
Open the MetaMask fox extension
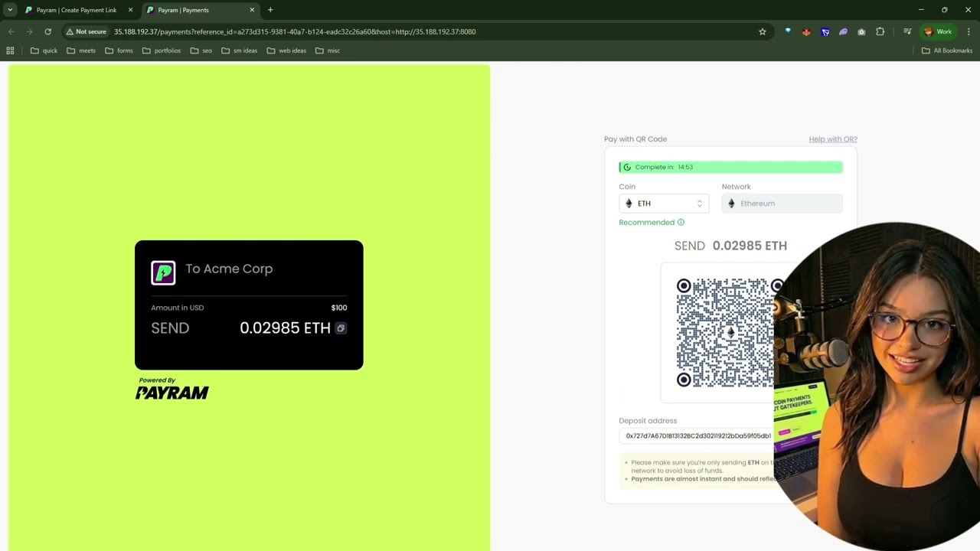point(806,32)
